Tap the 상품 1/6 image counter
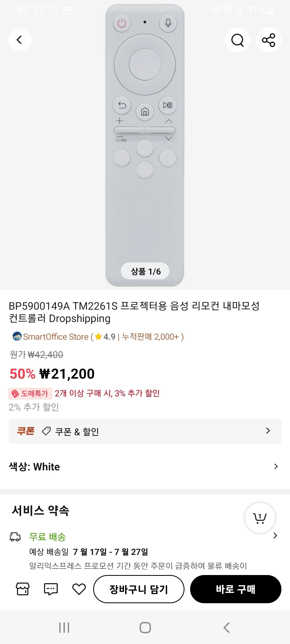This screenshot has width=290, height=644. click(x=145, y=271)
